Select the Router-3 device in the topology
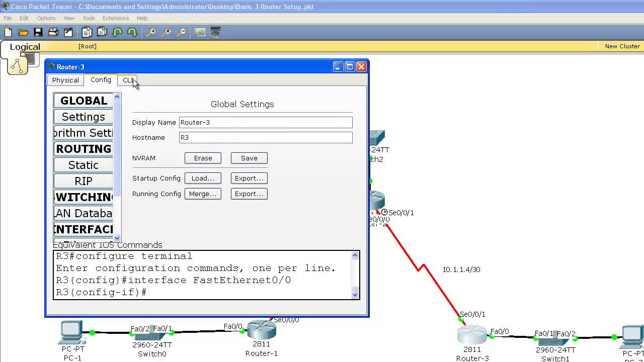Image resolution: width=644 pixels, height=362 pixels. coord(472,335)
